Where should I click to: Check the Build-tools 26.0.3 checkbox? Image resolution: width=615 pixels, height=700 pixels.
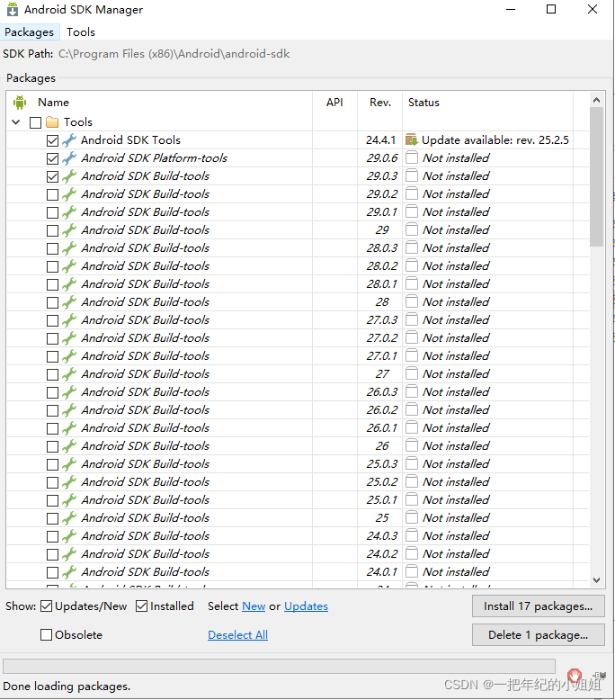[53, 392]
